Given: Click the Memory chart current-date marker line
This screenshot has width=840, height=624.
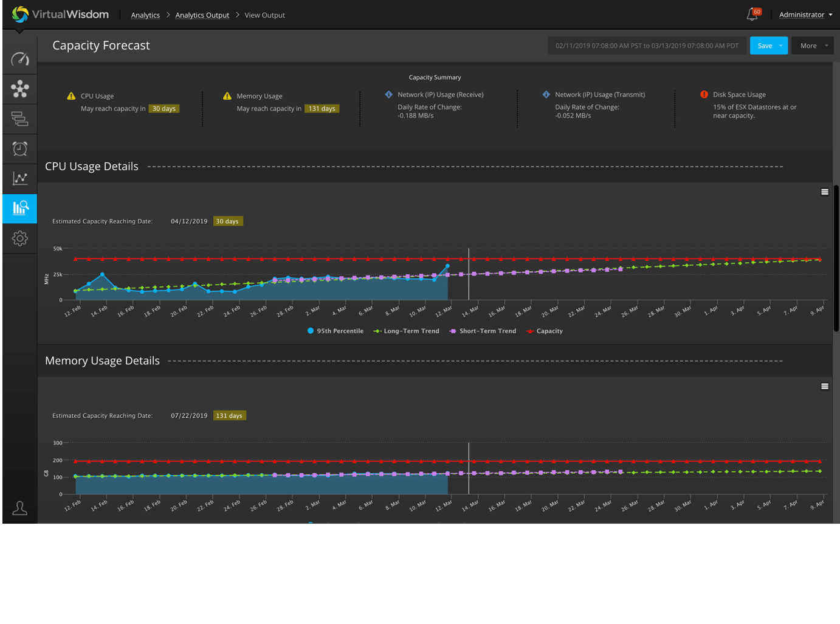Looking at the screenshot, I should point(469,468).
